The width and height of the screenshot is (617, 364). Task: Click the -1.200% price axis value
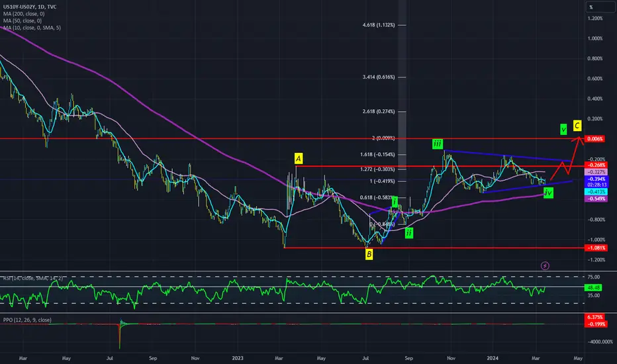(596, 259)
